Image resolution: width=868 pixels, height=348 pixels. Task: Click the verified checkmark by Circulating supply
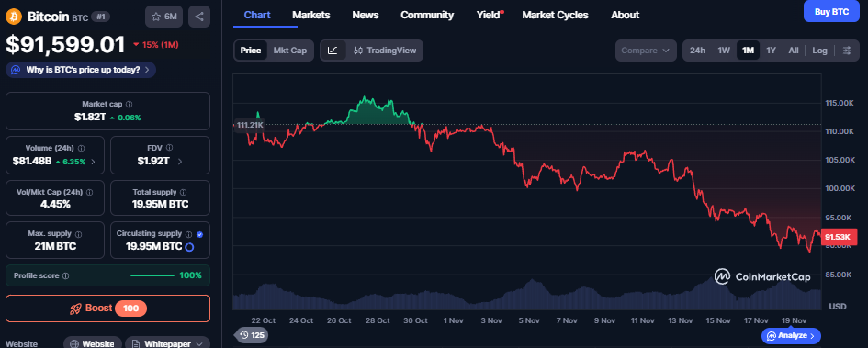[200, 234]
